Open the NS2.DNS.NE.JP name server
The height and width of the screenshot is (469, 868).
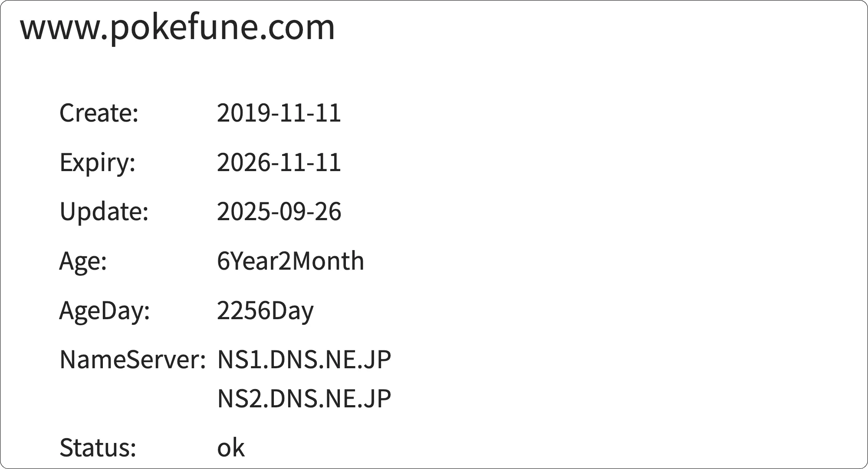(304, 398)
